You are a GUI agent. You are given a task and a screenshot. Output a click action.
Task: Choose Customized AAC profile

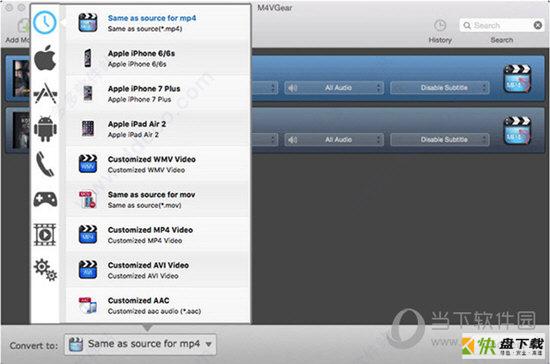[x=158, y=305]
